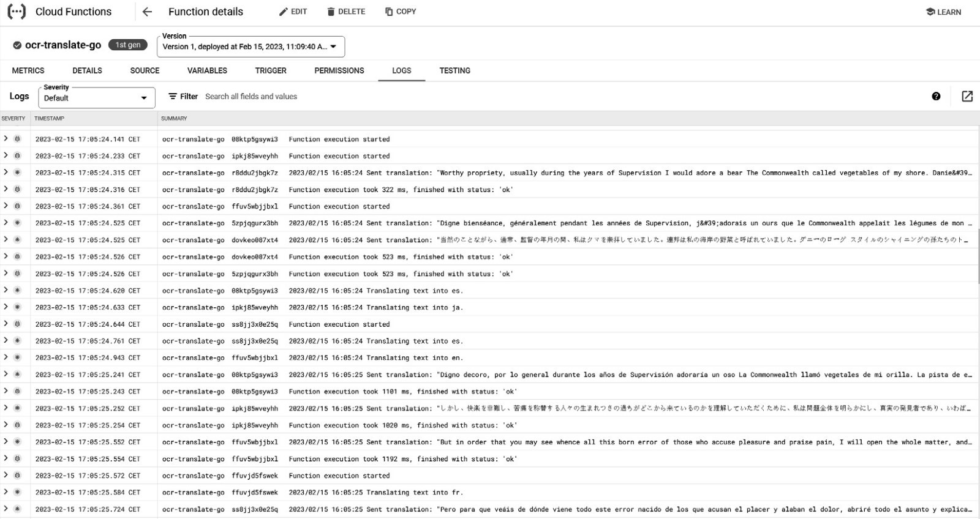This screenshot has width=980, height=519.
Task: Open the LEARN panel
Action: click(943, 12)
